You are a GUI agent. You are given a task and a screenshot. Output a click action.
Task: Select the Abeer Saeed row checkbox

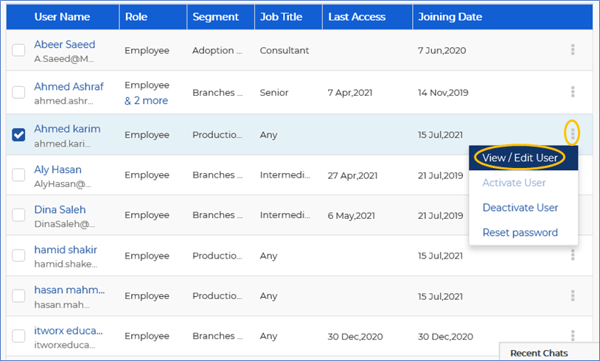(x=18, y=50)
